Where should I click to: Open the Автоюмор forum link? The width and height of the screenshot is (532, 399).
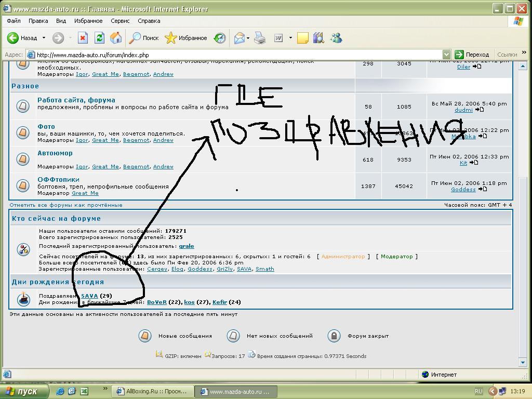(x=55, y=153)
